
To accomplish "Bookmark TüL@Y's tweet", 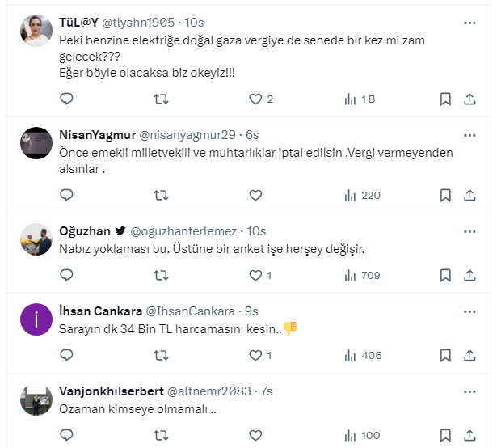I will point(445,99).
